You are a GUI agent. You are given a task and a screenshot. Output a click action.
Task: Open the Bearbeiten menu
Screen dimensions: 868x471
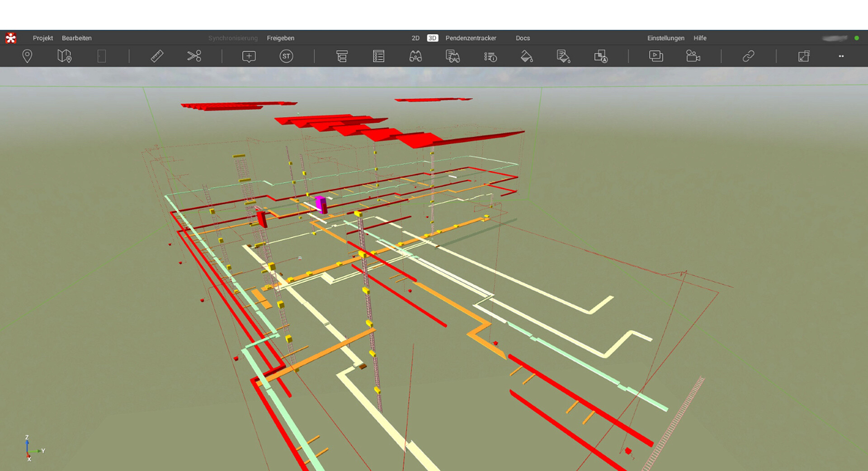pyautogui.click(x=77, y=38)
